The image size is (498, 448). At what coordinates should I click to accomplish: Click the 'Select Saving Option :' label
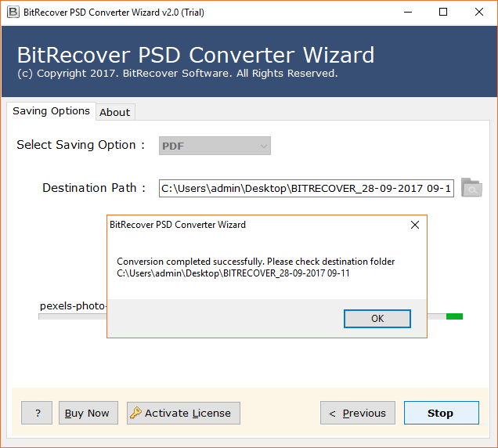(81, 145)
